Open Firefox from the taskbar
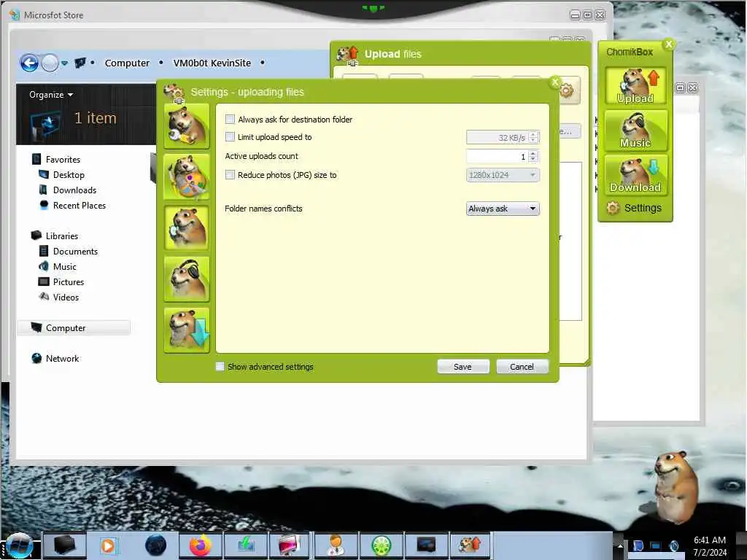The width and height of the screenshot is (747, 560). pos(200,545)
